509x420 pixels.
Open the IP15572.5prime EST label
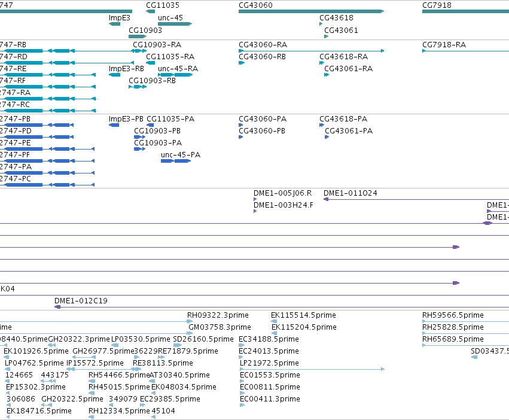tap(95, 363)
